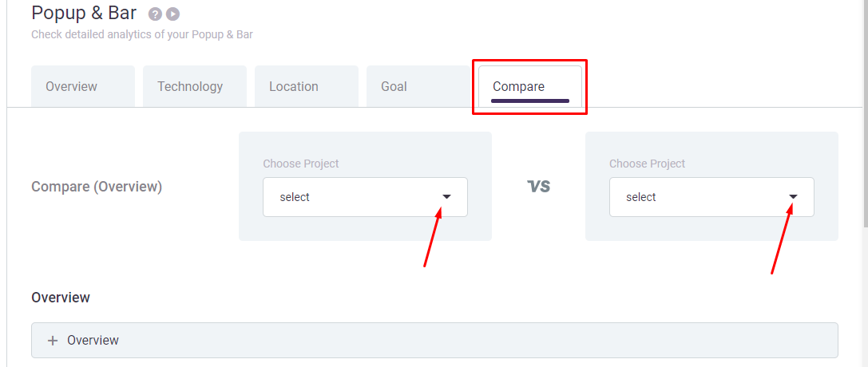
Task: Expand the Overview accordion panel
Action: coord(434,341)
